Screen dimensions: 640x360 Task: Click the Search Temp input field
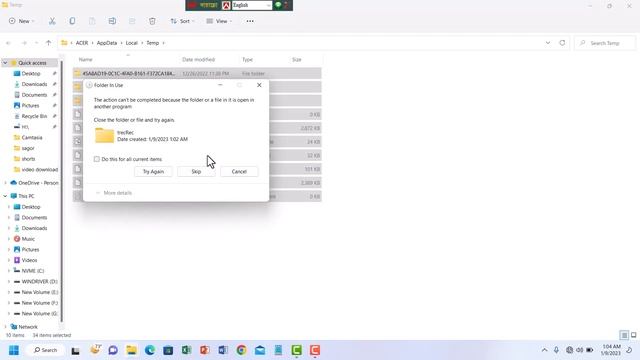pyautogui.click(x=605, y=43)
